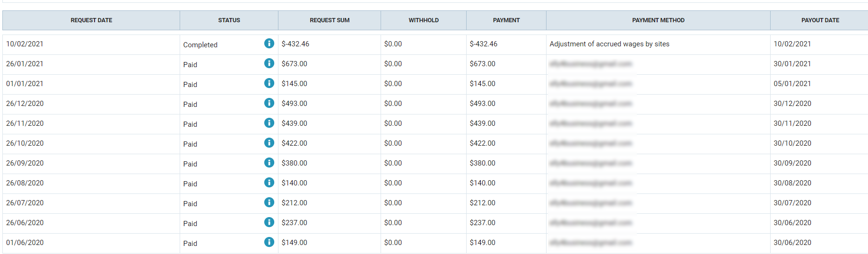Click request sum $422.00
This screenshot has width=868, height=254.
[x=294, y=143]
